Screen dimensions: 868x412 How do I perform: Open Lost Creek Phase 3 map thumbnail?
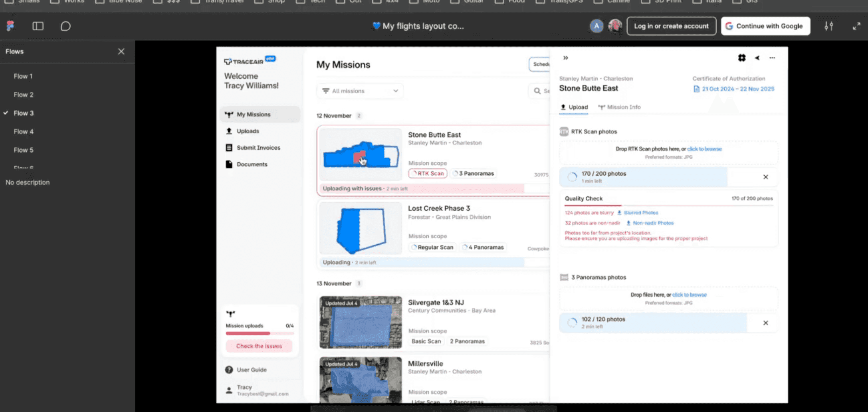(361, 228)
